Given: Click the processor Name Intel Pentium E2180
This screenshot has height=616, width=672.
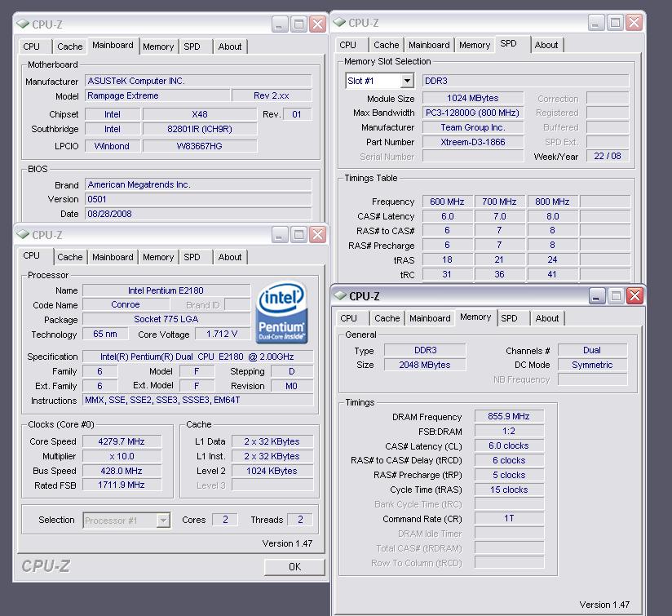Looking at the screenshot, I should click(x=166, y=290).
